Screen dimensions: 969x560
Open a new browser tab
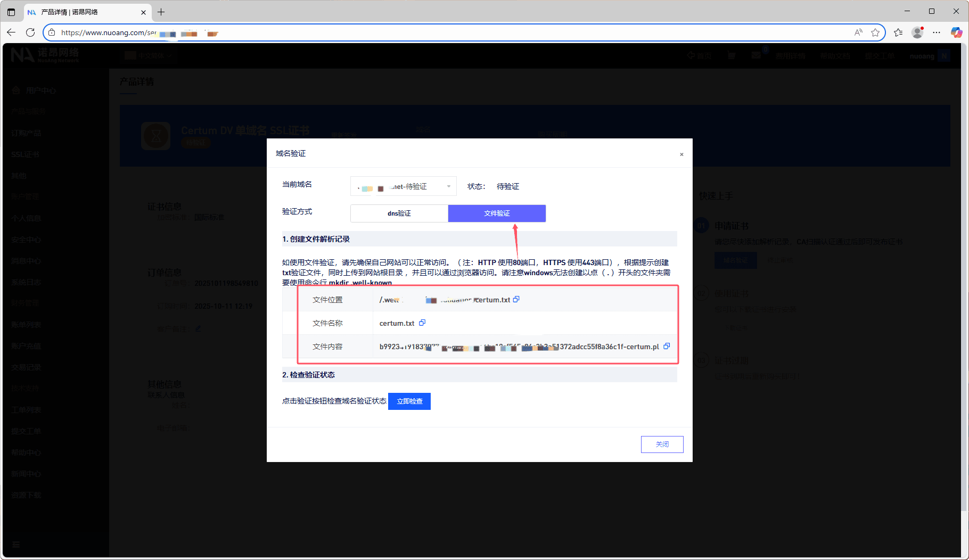tap(161, 12)
